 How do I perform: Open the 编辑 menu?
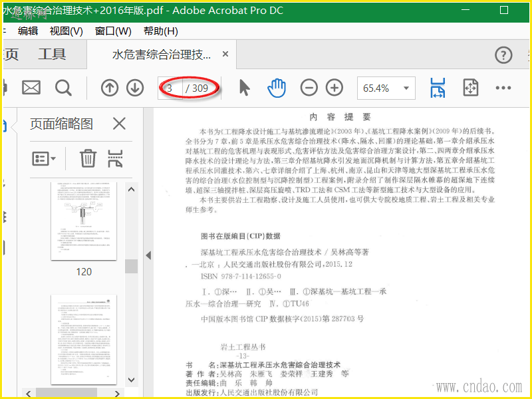tap(28, 31)
